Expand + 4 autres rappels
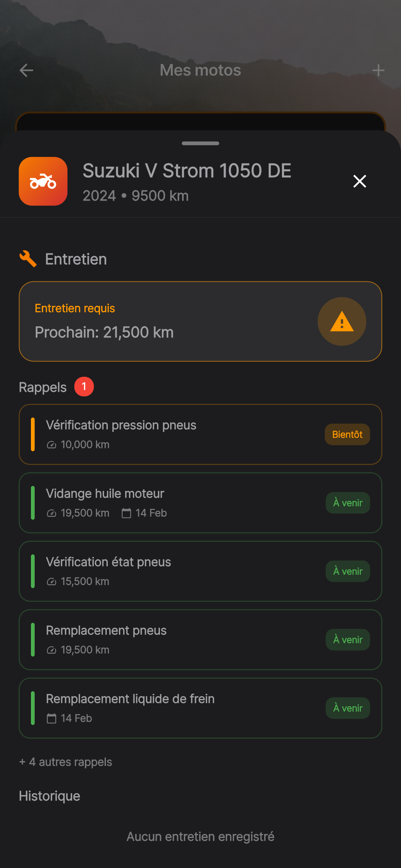The image size is (401, 868). click(66, 762)
